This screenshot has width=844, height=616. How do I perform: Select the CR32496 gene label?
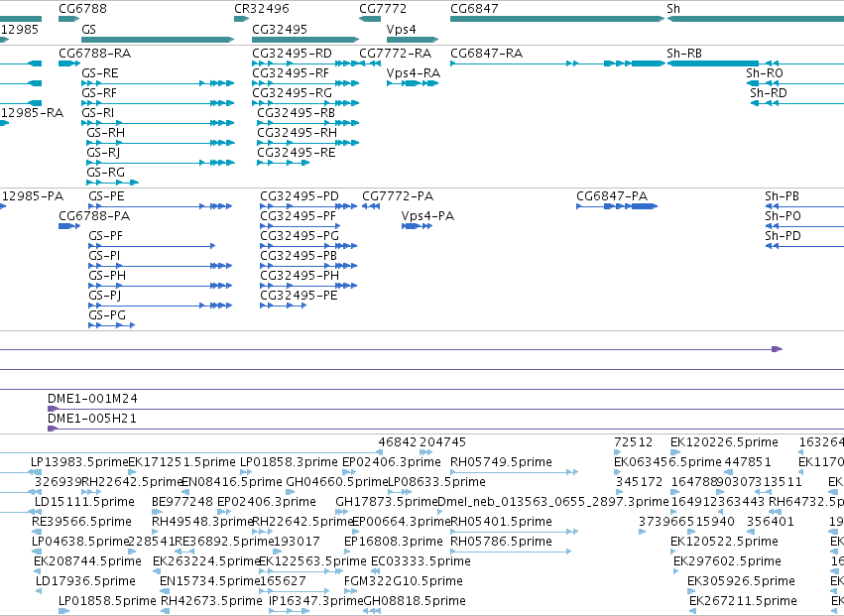point(262,9)
